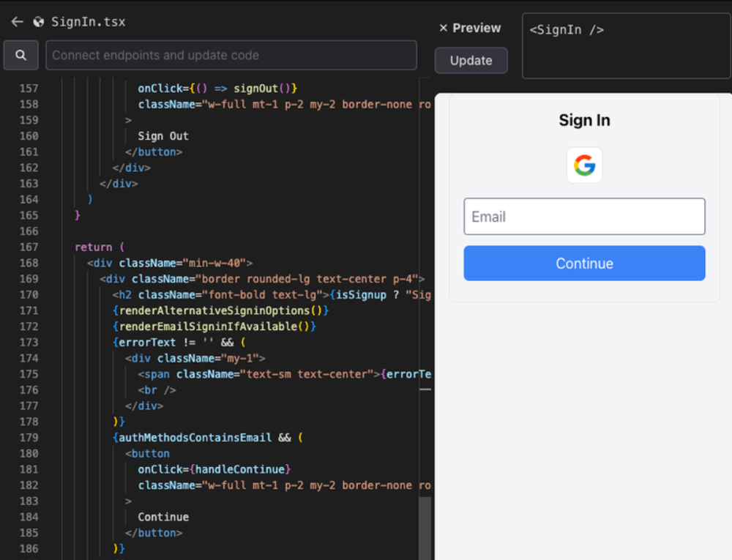Click {renderAlternativeSigninOptions()} on line 171
732x560 pixels.
tap(221, 310)
